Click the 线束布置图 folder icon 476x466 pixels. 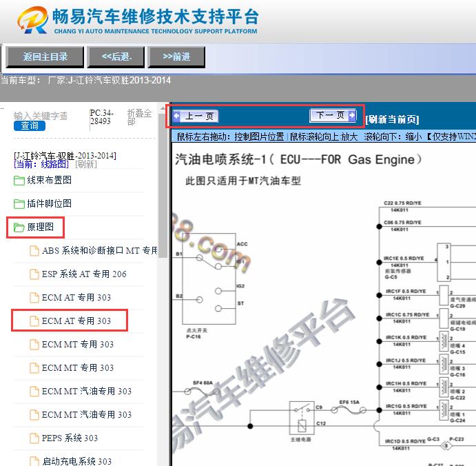click(19, 181)
